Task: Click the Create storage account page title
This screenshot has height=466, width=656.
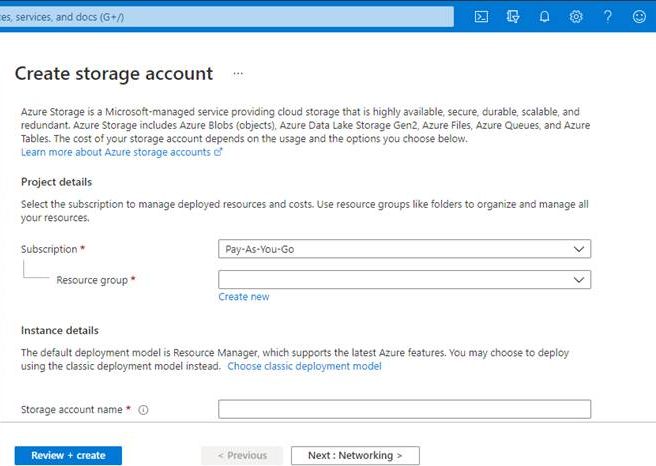Action: [114, 74]
